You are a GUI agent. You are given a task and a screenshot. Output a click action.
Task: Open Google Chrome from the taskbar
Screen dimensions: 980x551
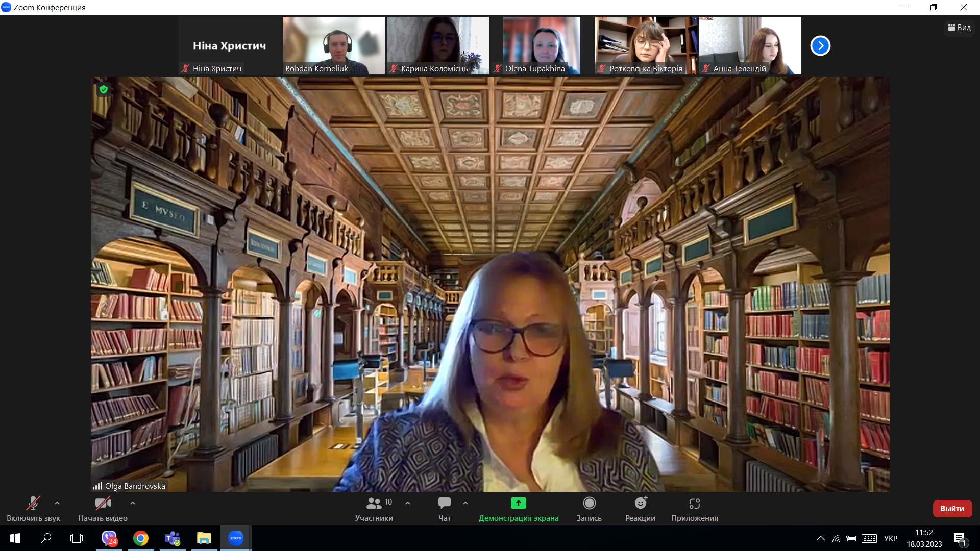(141, 538)
